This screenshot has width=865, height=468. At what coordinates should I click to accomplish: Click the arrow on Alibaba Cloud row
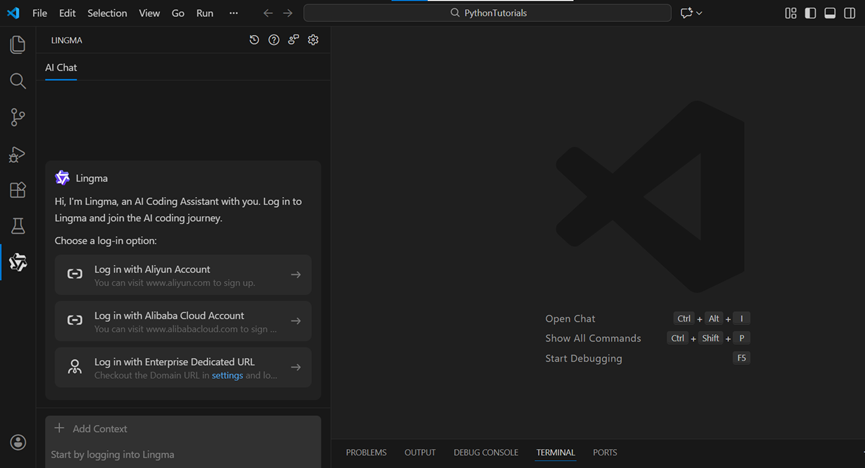(x=296, y=321)
